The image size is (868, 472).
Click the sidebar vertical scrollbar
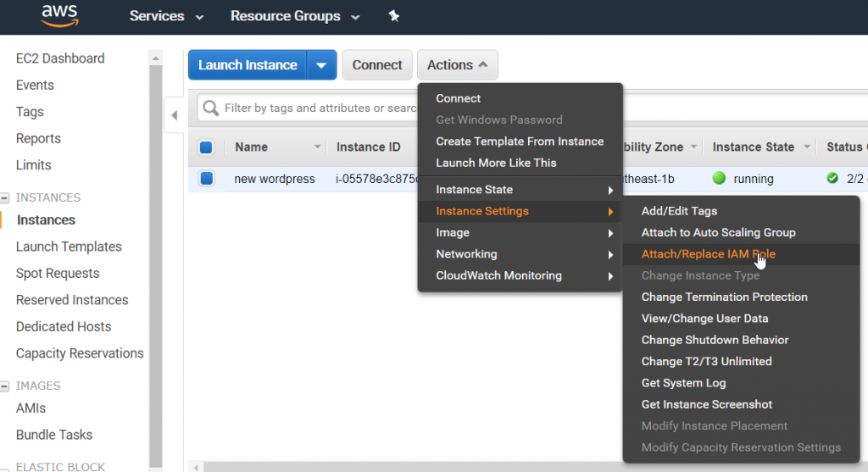pos(156,265)
